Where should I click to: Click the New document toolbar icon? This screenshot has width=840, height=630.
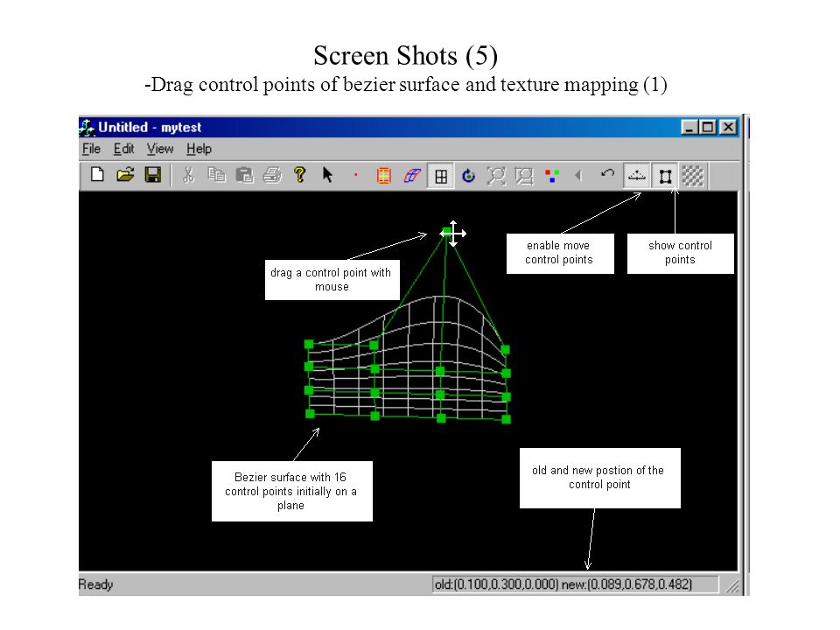click(x=97, y=175)
